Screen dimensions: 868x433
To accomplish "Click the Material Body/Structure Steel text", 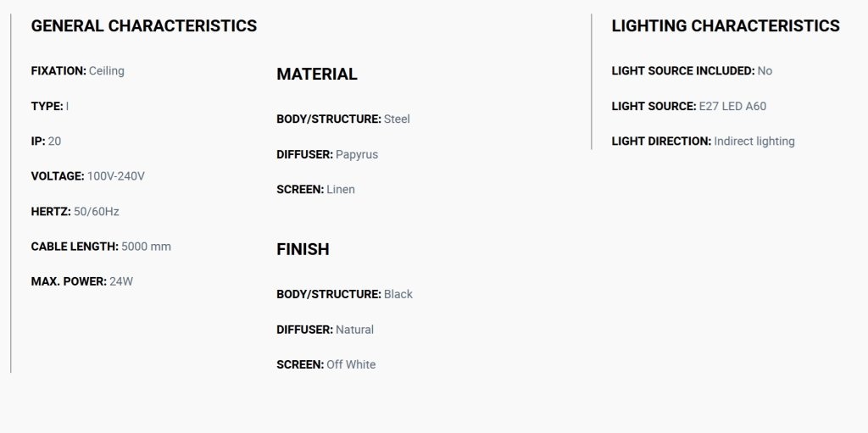I will pos(343,119).
